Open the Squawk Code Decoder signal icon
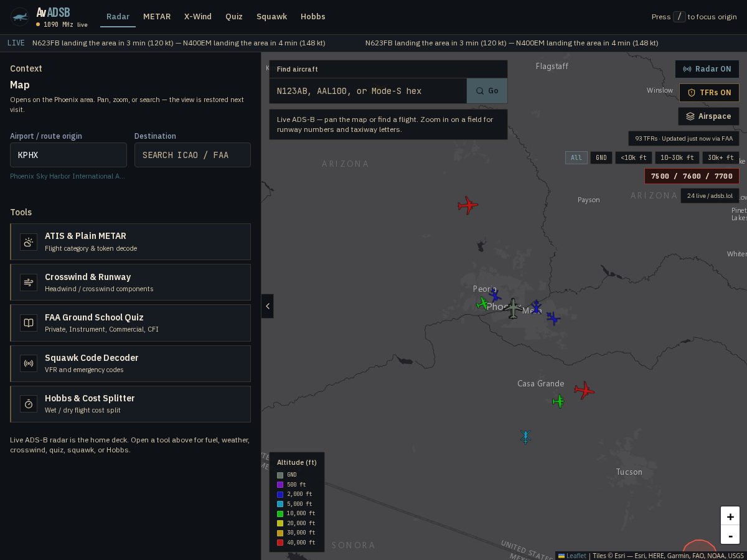The image size is (747, 560). [x=29, y=363]
